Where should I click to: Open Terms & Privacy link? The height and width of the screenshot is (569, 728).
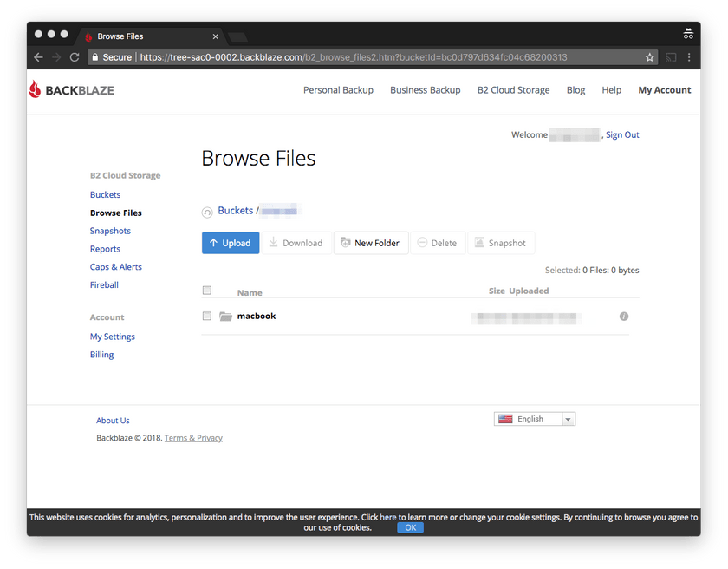point(193,438)
